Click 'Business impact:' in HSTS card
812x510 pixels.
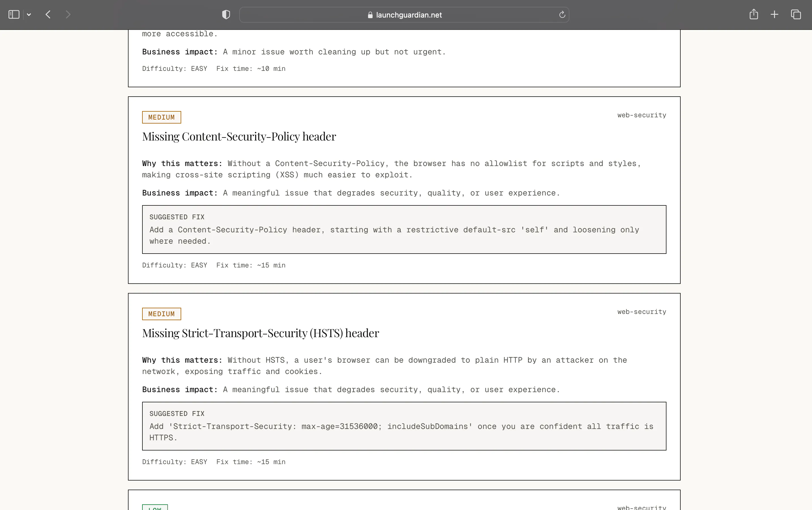point(180,390)
